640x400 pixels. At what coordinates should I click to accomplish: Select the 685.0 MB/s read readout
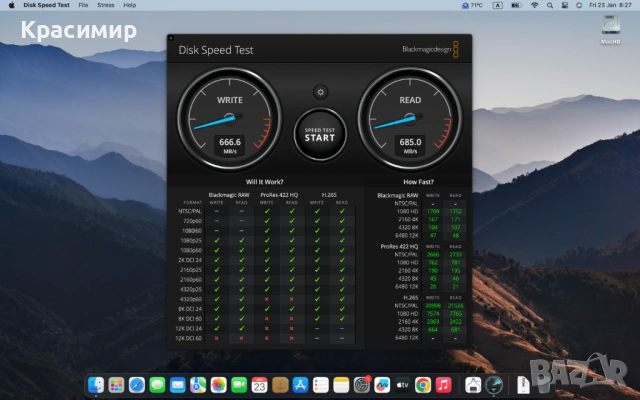pos(410,145)
